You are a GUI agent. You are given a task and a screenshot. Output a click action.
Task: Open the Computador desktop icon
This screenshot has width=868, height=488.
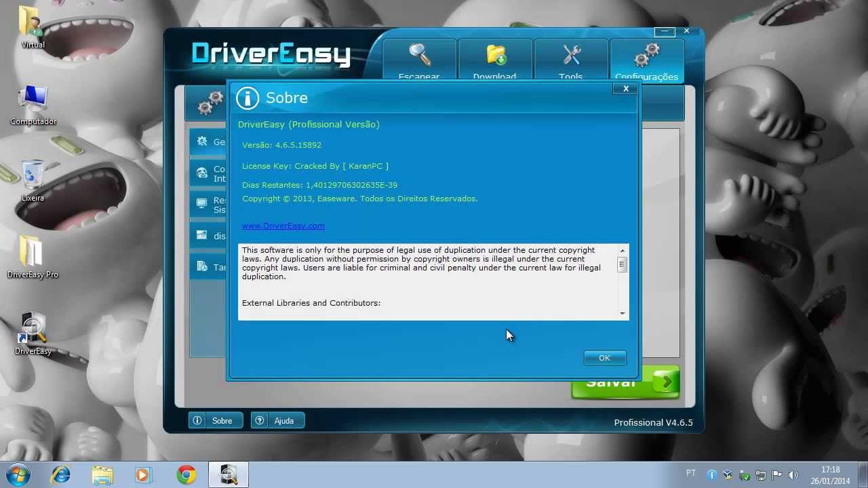coord(33,105)
